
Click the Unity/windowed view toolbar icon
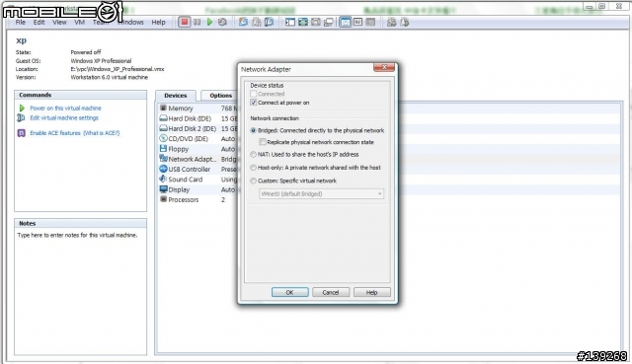pos(329,22)
